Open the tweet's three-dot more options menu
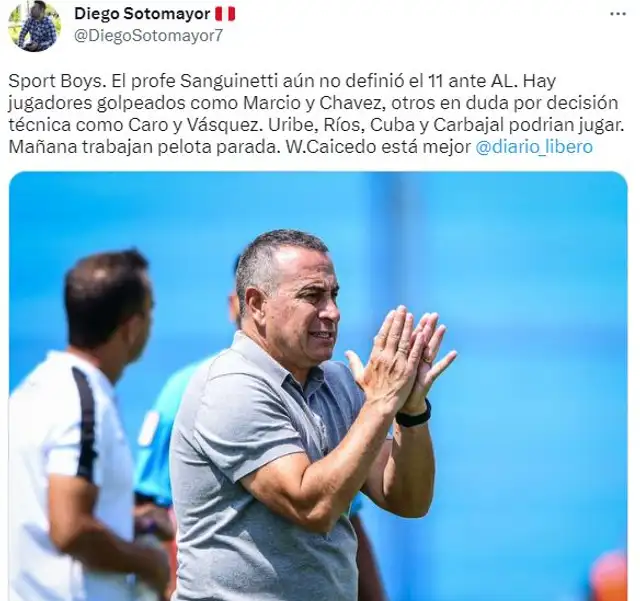The width and height of the screenshot is (640, 601). pyautogui.click(x=617, y=14)
